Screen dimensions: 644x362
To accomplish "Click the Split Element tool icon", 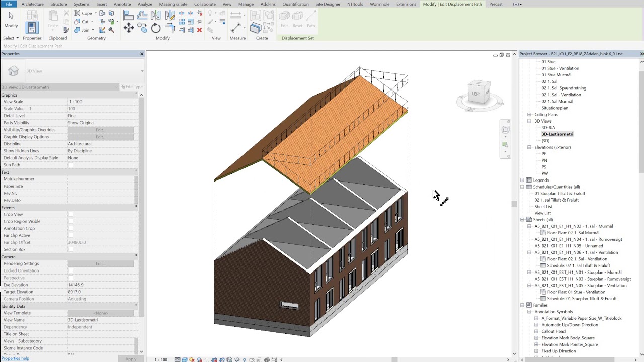I will point(182,14).
